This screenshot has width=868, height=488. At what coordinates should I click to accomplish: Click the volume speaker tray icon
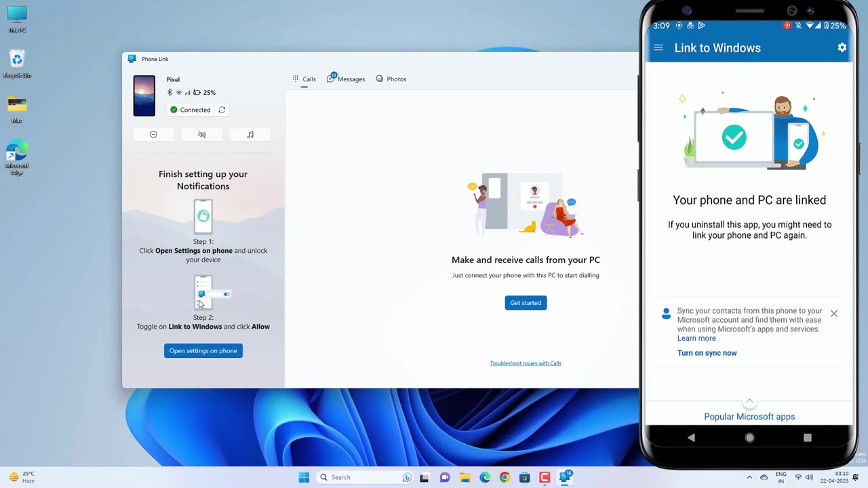810,477
